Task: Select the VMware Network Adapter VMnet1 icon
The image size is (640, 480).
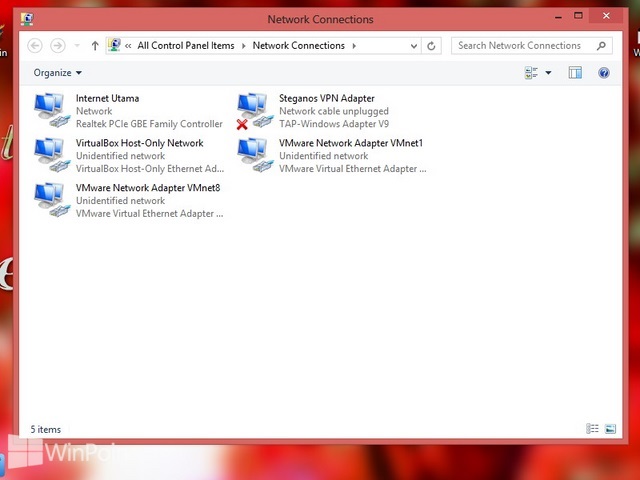Action: click(255, 155)
